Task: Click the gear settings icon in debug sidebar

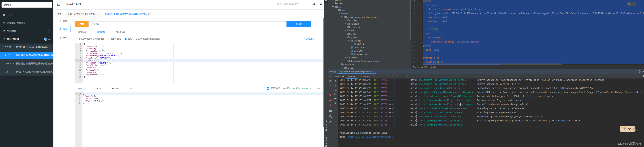Action: pos(330,116)
